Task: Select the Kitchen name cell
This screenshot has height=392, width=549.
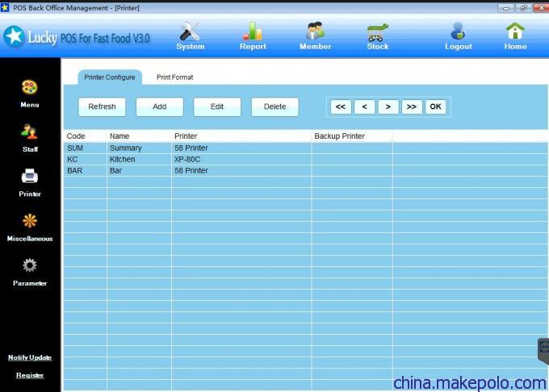Action: coord(139,160)
